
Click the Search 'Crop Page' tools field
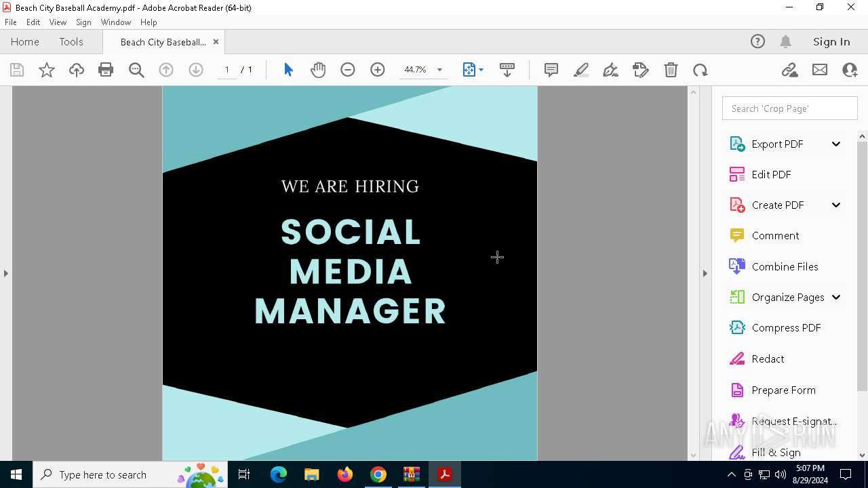[x=790, y=108]
